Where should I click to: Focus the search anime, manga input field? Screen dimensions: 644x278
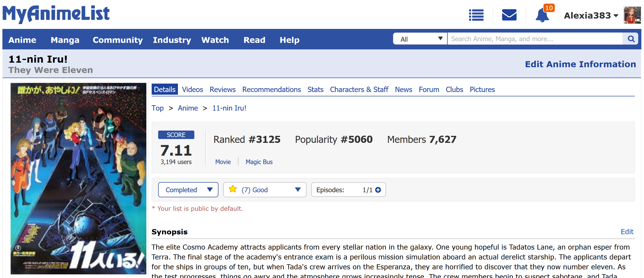[x=535, y=39]
